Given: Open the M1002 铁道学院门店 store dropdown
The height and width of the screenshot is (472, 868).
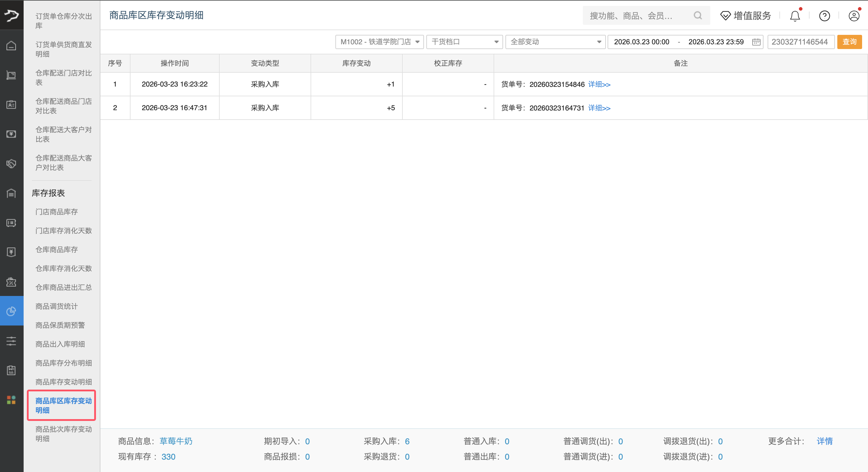Looking at the screenshot, I should click(x=379, y=41).
